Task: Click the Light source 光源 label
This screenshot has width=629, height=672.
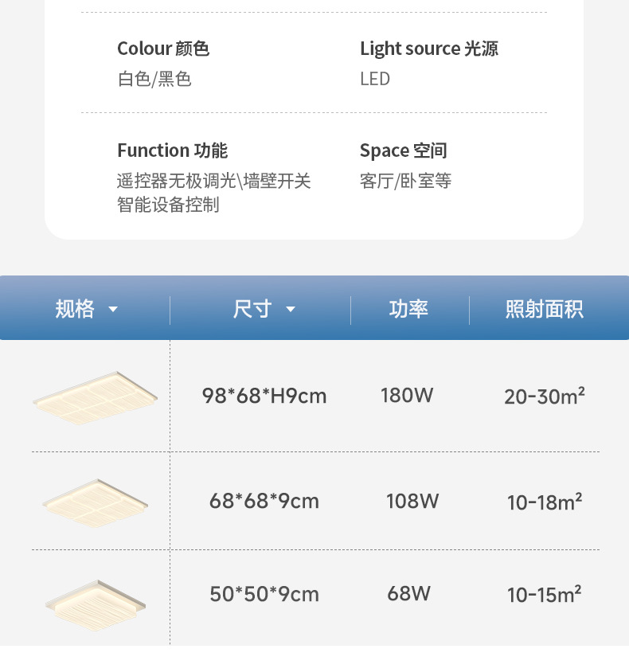Action: click(429, 49)
